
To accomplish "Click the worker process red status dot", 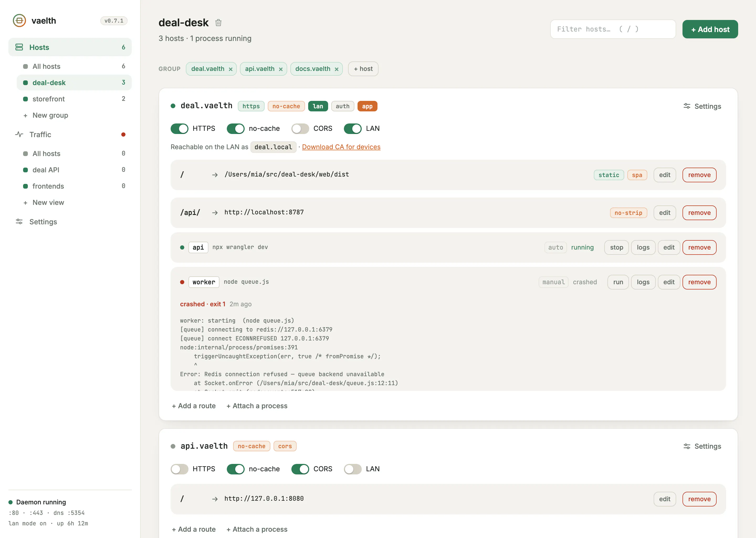I will [x=182, y=282].
